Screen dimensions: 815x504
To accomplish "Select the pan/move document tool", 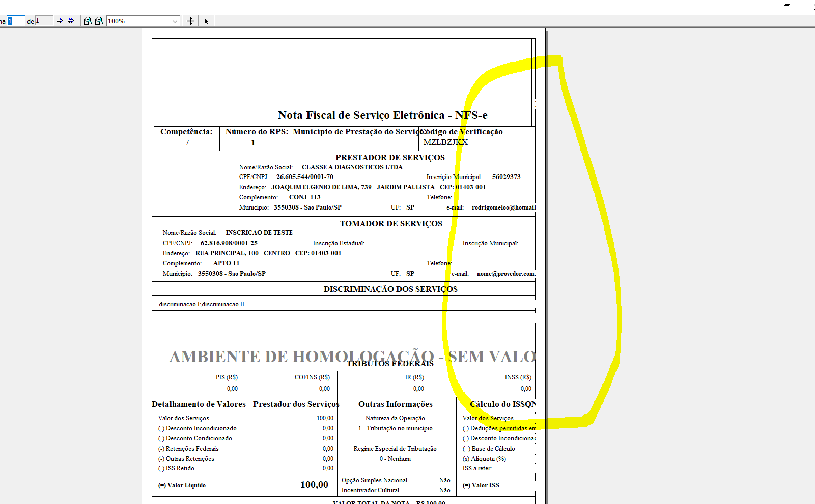I will pyautogui.click(x=190, y=21).
